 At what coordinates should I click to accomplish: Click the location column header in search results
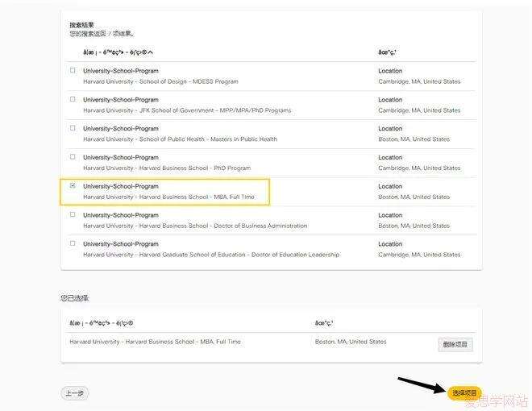(x=388, y=52)
